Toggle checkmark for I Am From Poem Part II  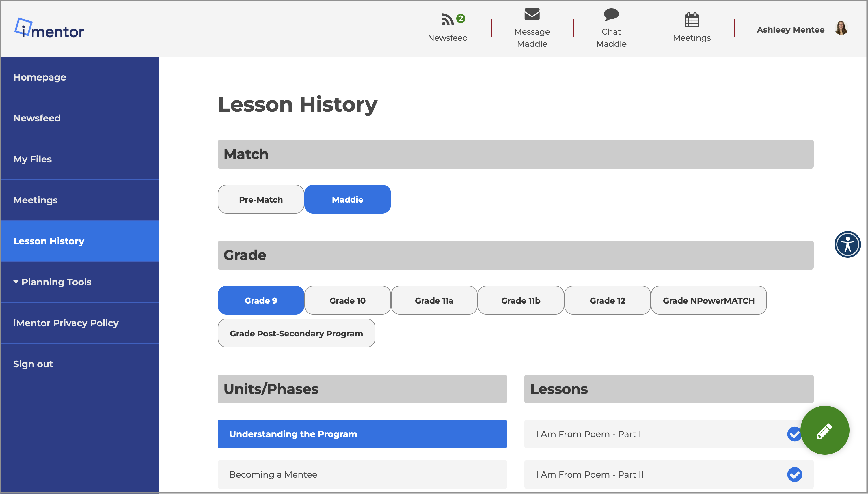pyautogui.click(x=794, y=474)
